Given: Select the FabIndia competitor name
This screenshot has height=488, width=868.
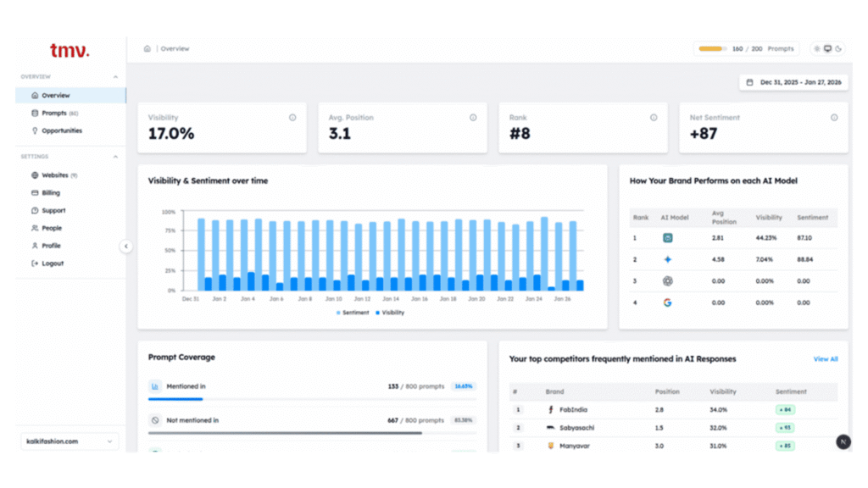Looking at the screenshot, I should tap(574, 410).
